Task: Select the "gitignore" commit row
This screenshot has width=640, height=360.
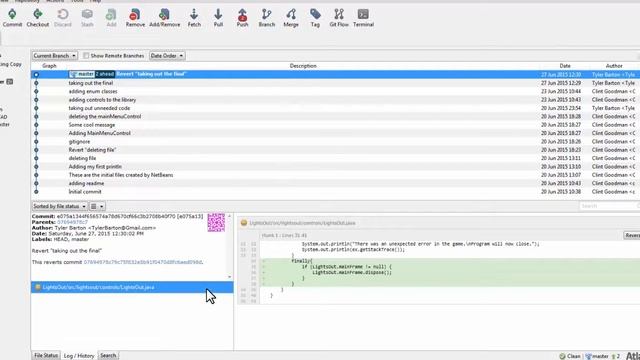Action: 335,142
